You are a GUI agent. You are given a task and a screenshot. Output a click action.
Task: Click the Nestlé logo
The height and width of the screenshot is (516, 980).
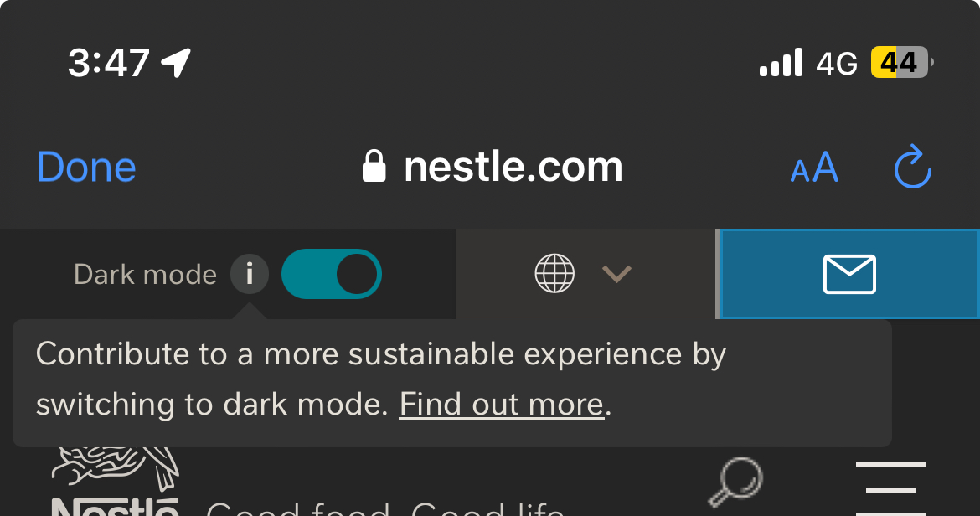click(115, 482)
